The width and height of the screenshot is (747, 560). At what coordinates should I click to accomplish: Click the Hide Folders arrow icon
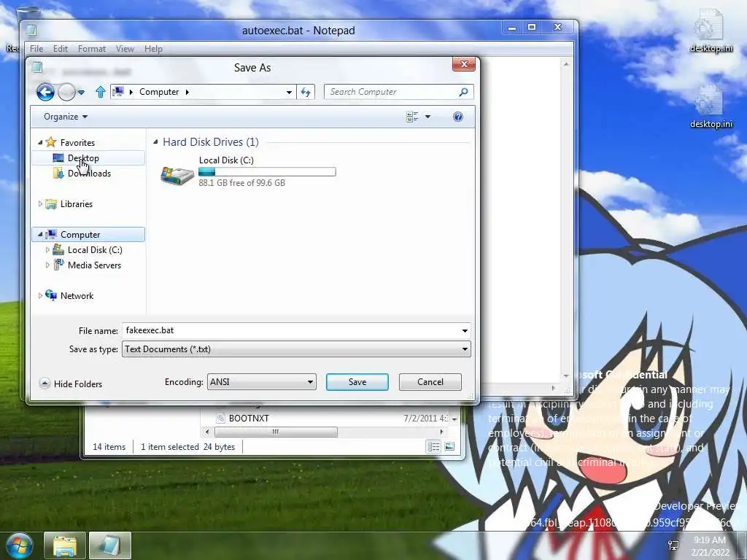44,384
